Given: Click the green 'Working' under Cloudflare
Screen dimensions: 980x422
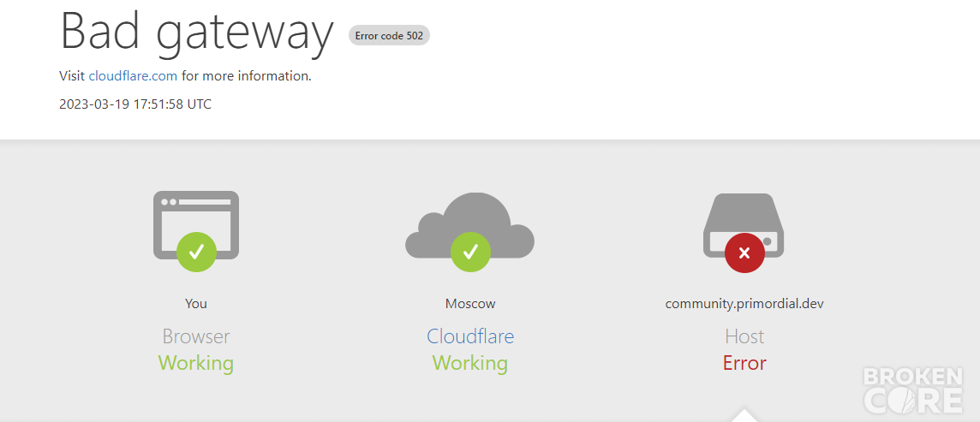Looking at the screenshot, I should [470, 363].
